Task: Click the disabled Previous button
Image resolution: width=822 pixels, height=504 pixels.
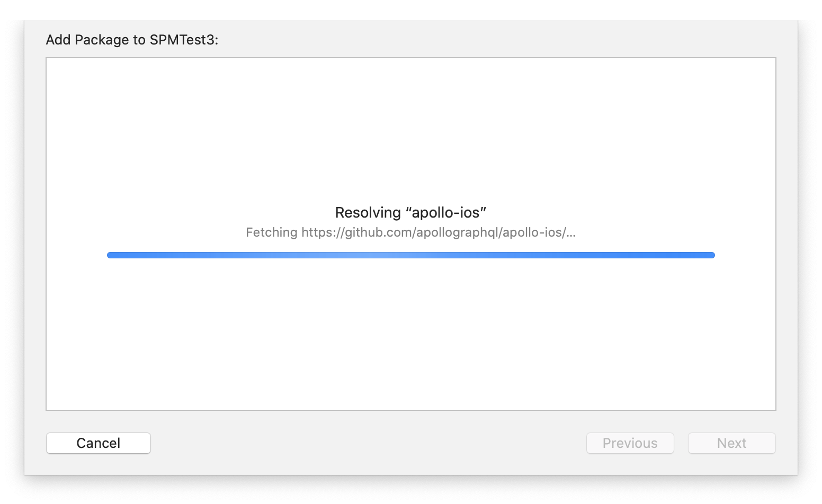Action: pos(630,443)
